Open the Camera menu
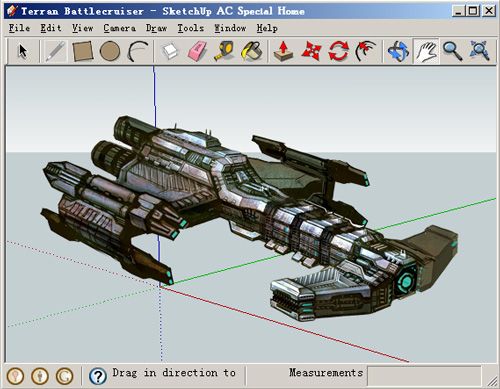 [x=119, y=28]
